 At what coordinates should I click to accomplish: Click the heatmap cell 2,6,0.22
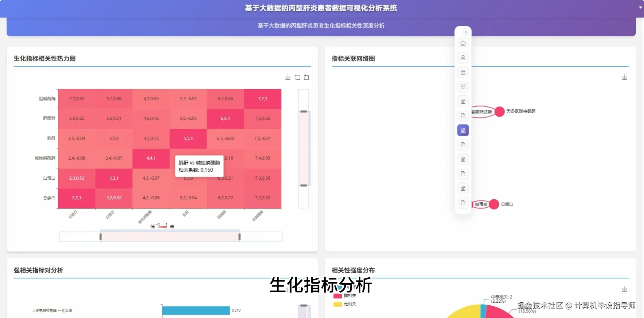coord(76,118)
